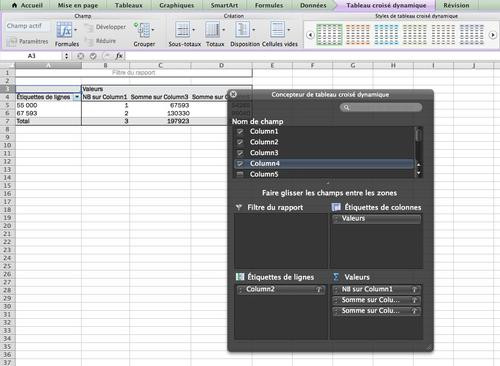Screen dimensions: 500x366
Task: Click the field search box
Action: pos(381,107)
